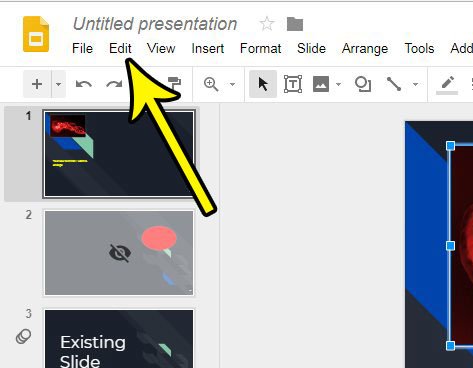Open the move to folder icon

[x=295, y=24]
